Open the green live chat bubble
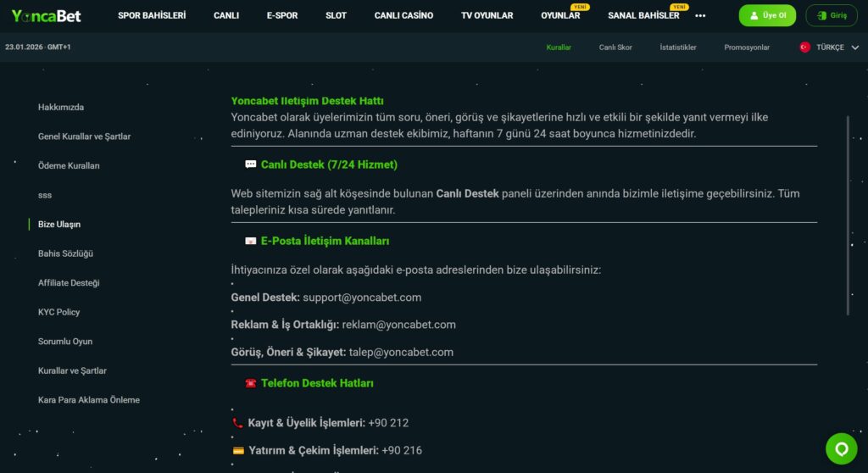This screenshot has height=473, width=868. [841, 448]
